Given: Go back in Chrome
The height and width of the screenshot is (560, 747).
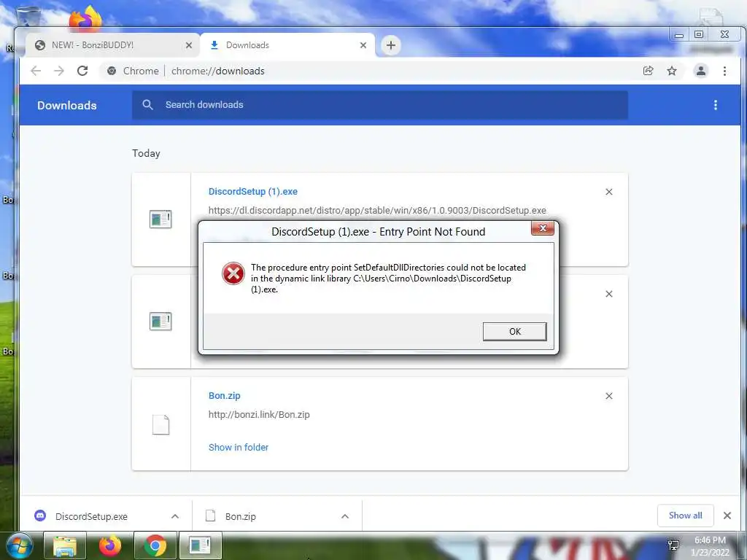Looking at the screenshot, I should (36, 71).
